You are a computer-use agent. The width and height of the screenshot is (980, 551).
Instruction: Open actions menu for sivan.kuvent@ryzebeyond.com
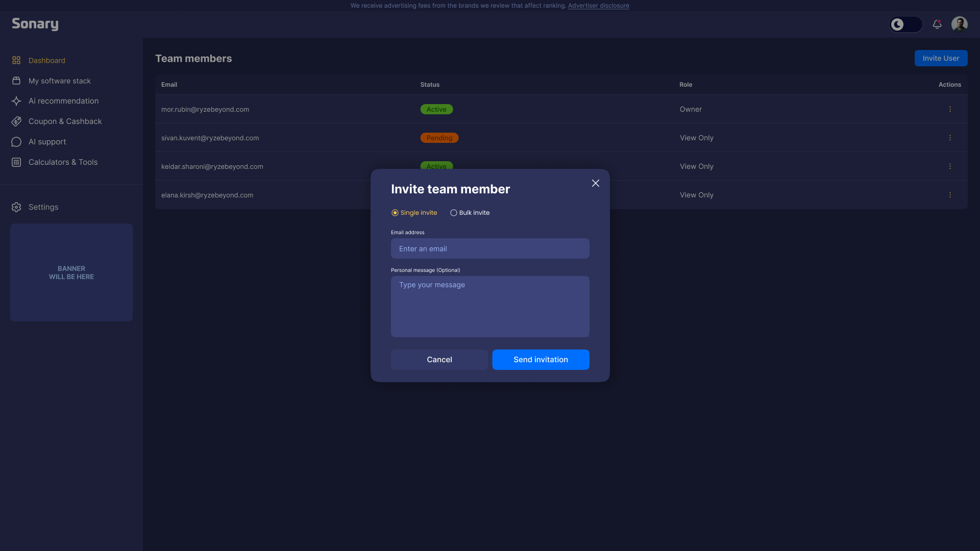(x=950, y=138)
